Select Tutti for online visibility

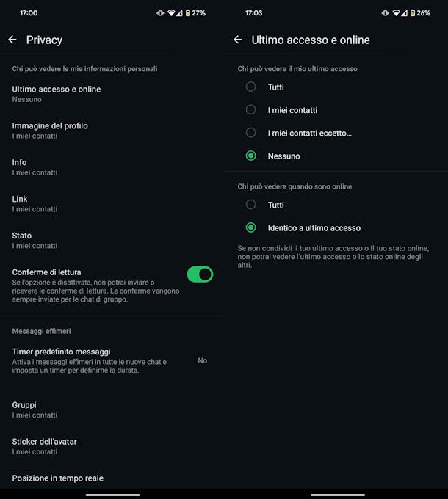pyautogui.click(x=251, y=205)
